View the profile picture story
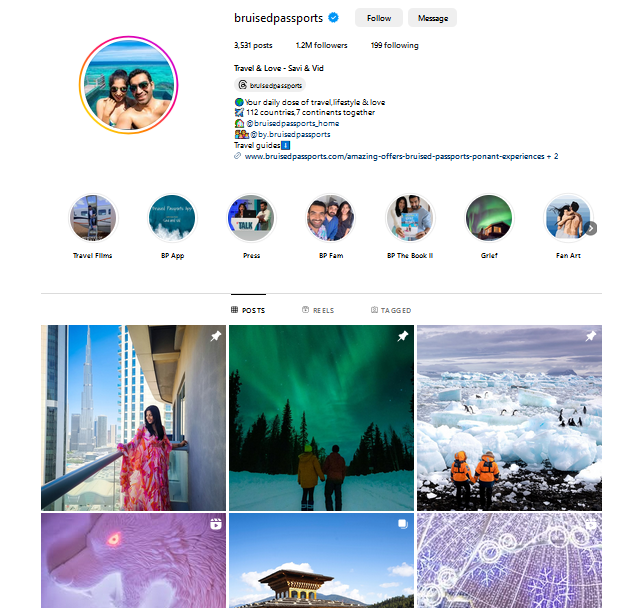 point(129,85)
